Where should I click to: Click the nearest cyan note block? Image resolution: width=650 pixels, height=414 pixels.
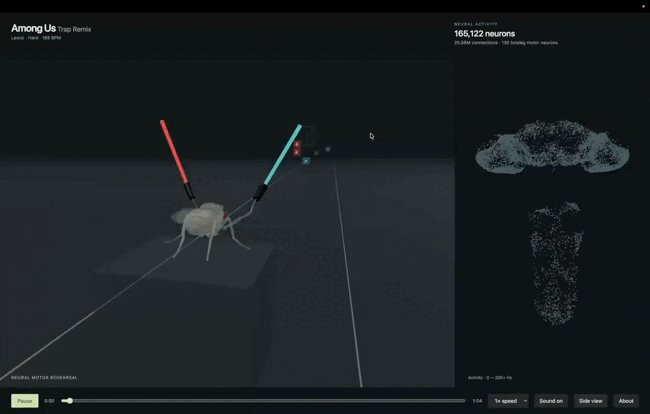pos(306,161)
